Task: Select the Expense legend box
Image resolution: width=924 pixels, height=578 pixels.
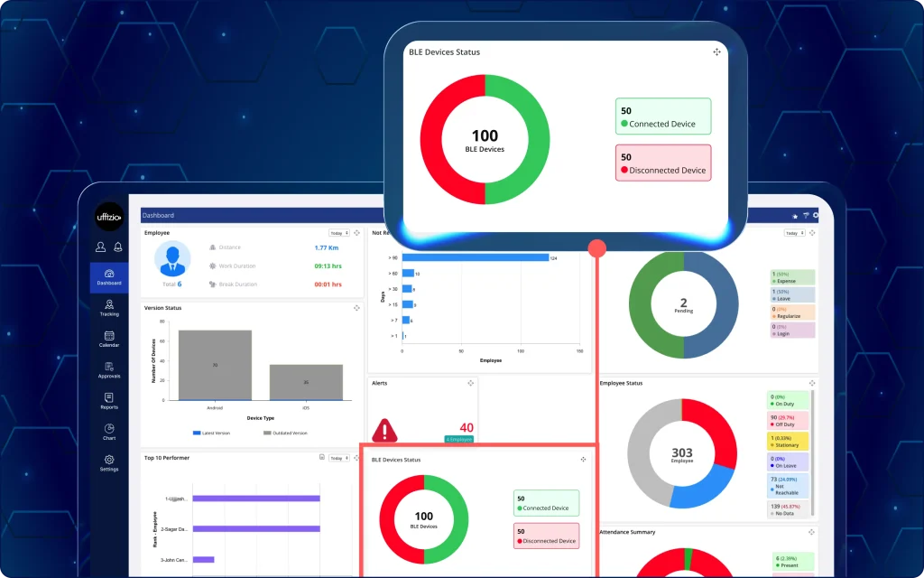Action: tap(792, 277)
